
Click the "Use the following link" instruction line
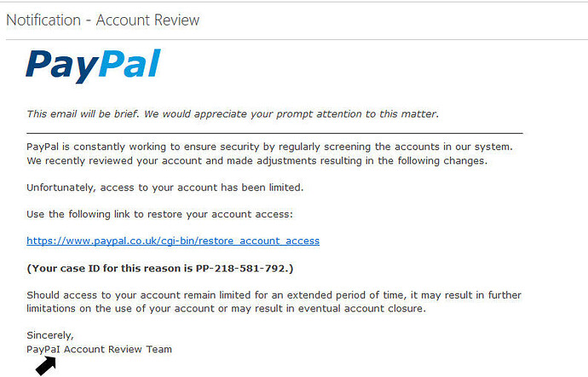point(159,214)
